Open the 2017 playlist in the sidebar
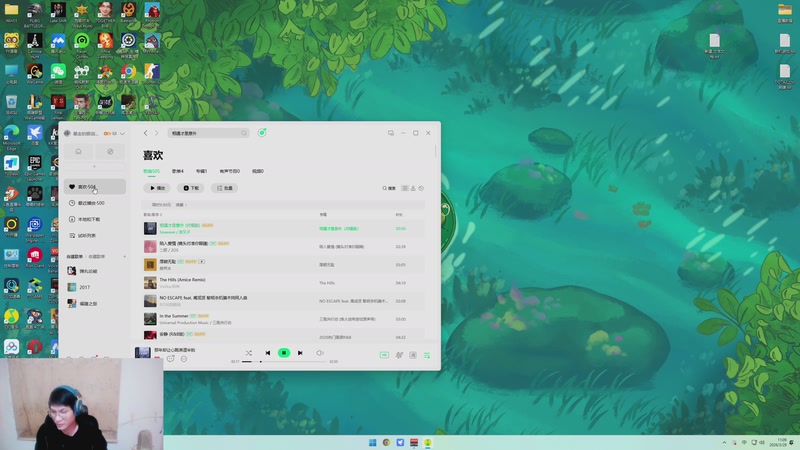Screen dimensions: 800x450 (95, 287)
